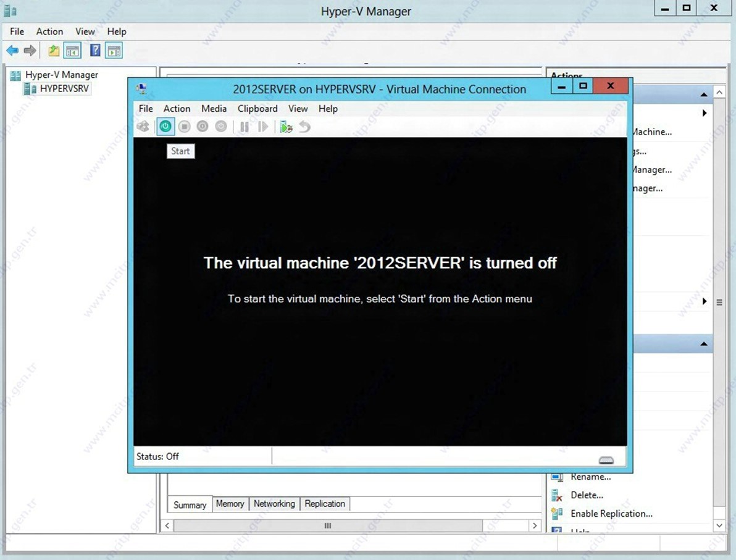The height and width of the screenshot is (560, 736).
Task: Click the Shut Down toolbar icon
Action: tap(203, 127)
